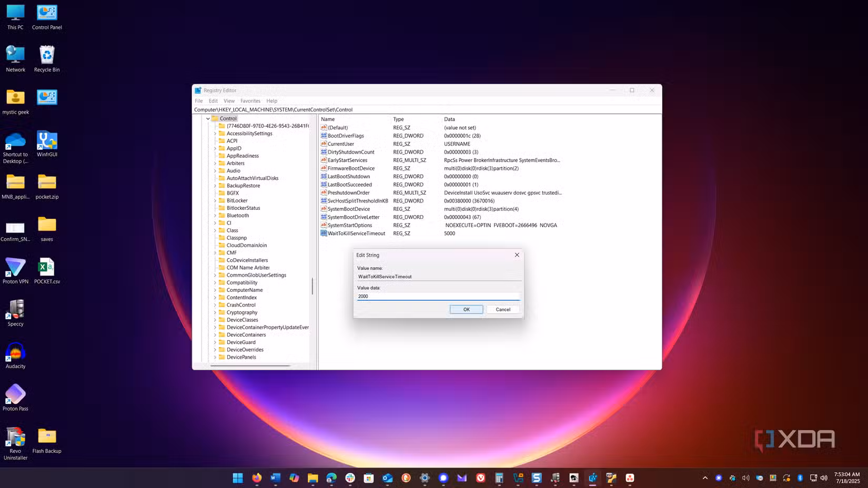Screen dimensions: 868x488
Task: Expand the CrashControl registry key
Action: tap(216, 305)
